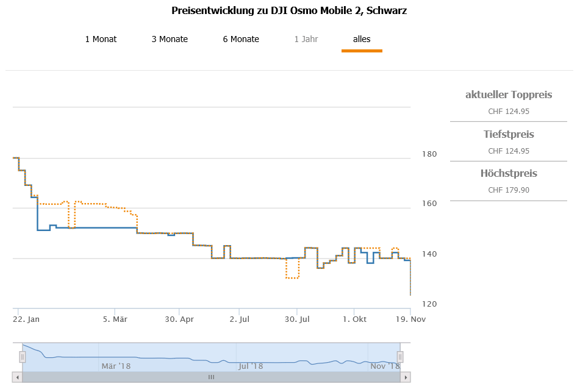
Task: Click the right navigator range handle
Action: point(400,357)
